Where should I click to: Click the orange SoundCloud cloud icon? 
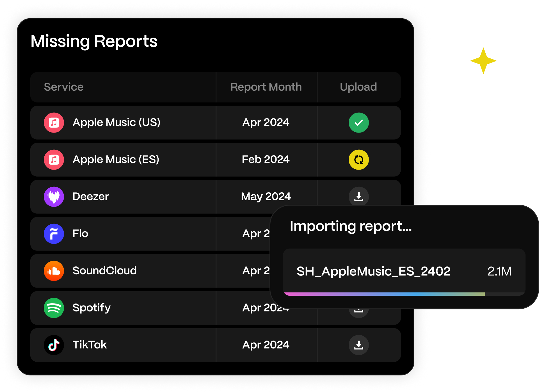click(x=54, y=271)
